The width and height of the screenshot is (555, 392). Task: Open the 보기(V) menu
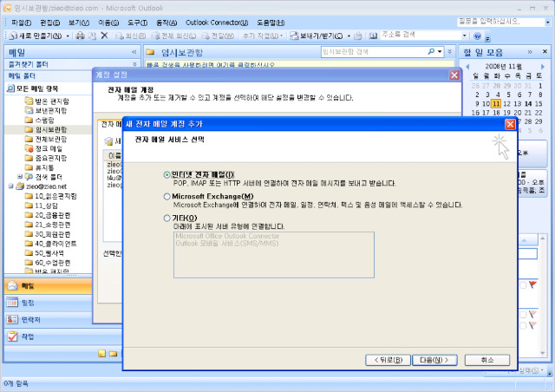[x=79, y=23]
